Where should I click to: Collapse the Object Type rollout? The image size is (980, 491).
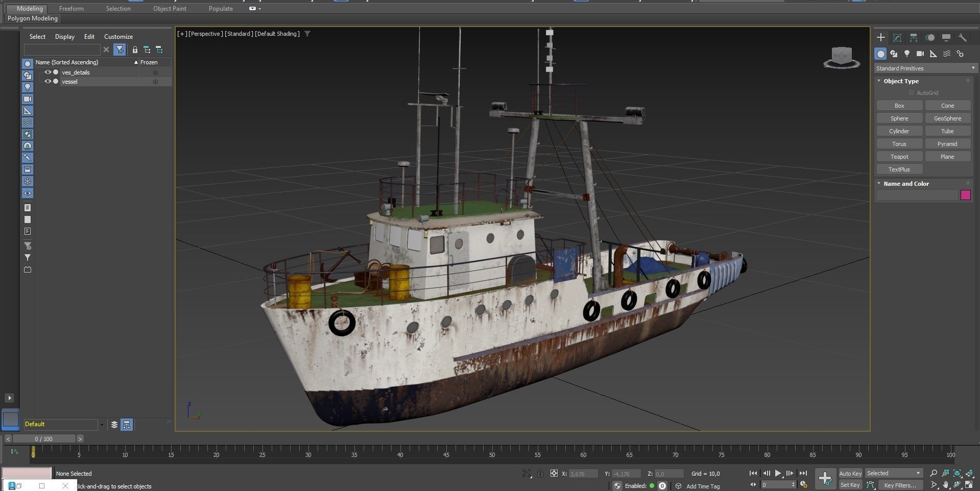(901, 81)
